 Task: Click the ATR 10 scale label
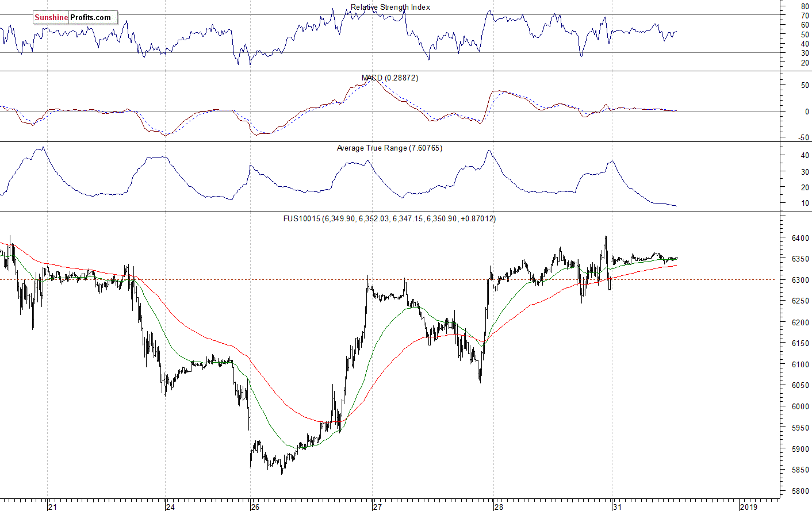[x=805, y=203]
